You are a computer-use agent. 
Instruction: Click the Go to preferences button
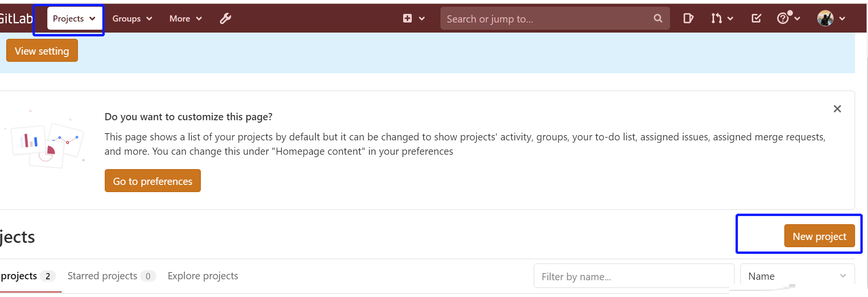click(x=153, y=181)
